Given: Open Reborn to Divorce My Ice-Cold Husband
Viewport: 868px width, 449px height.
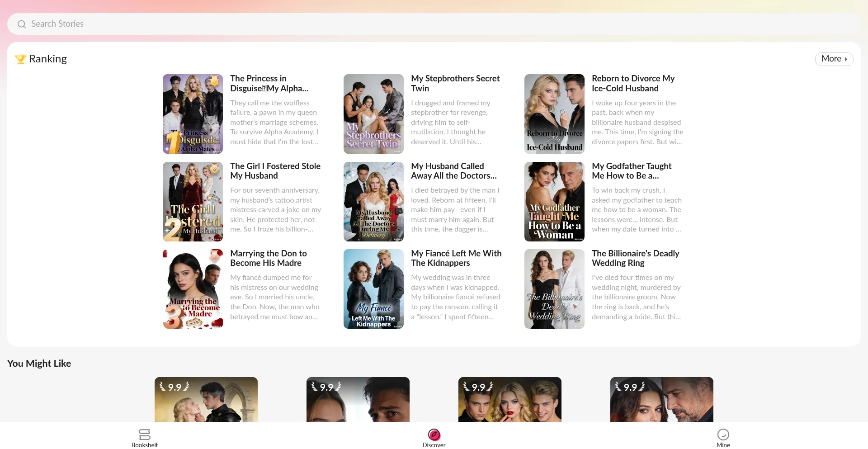Looking at the screenshot, I should pos(554,113).
